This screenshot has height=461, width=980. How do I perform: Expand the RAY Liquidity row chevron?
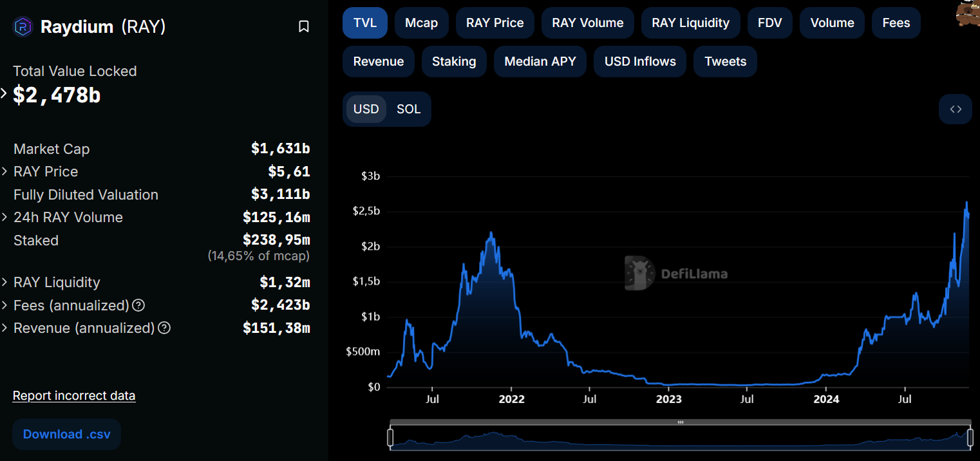tap(5, 282)
